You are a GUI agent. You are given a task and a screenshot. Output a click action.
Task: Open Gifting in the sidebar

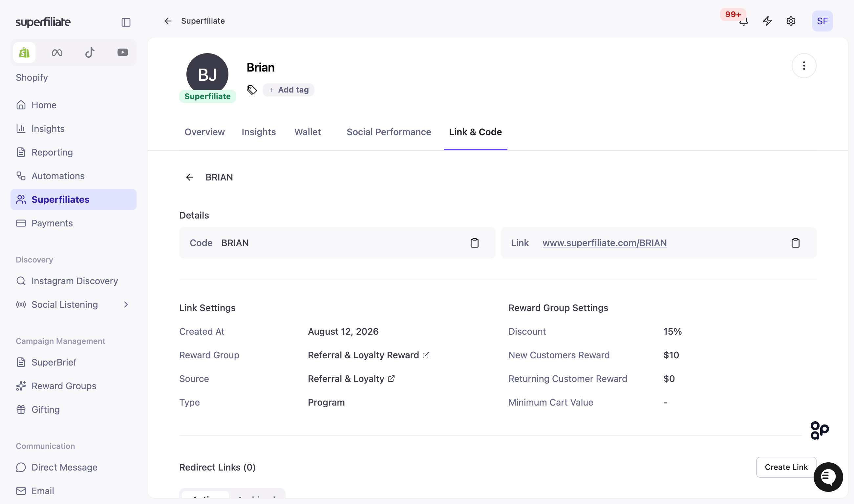click(74, 409)
